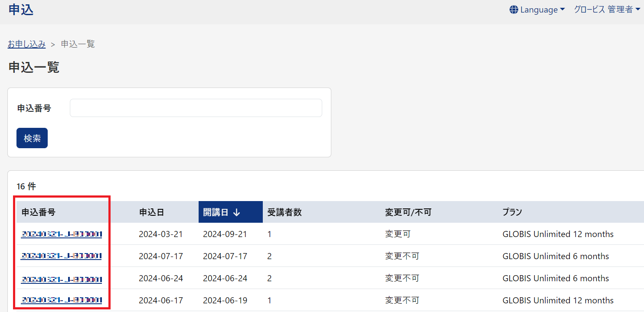Click 変更不可 in the 2024-07-17 row
644x312 pixels.
point(402,256)
